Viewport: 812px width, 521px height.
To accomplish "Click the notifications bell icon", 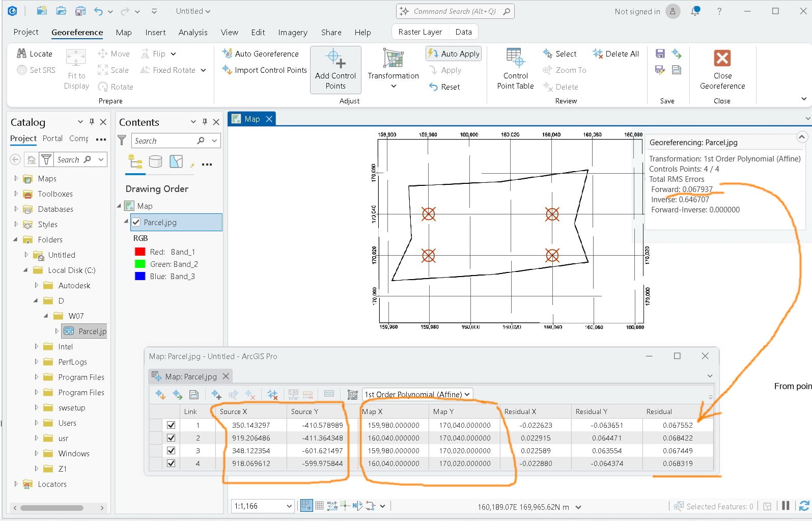I will click(x=695, y=11).
